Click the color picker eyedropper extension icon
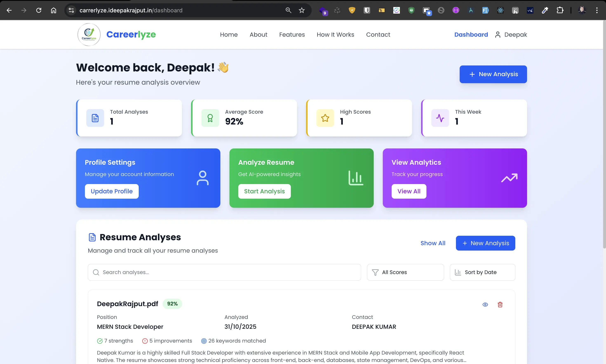 point(545,10)
